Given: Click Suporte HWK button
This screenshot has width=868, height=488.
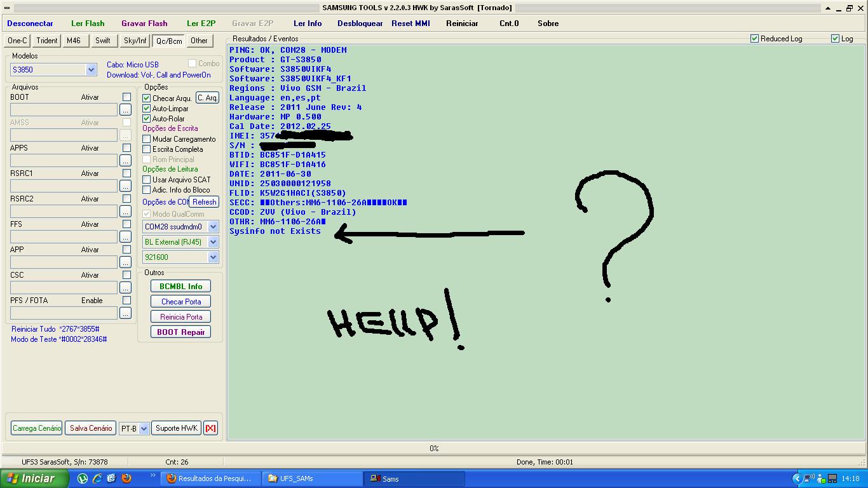Looking at the screenshot, I should [177, 428].
